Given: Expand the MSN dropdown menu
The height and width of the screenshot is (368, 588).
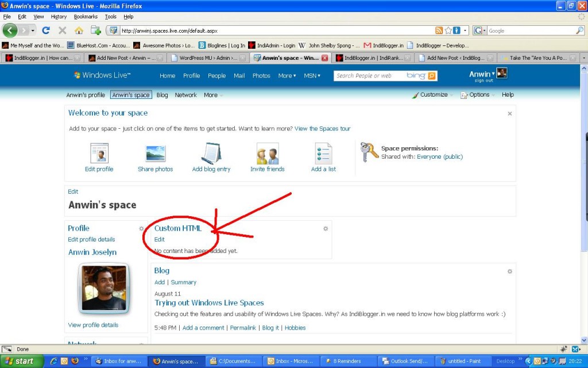Looking at the screenshot, I should pyautogui.click(x=312, y=75).
